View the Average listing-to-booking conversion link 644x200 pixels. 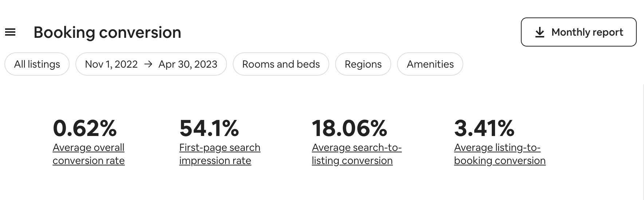500,154
